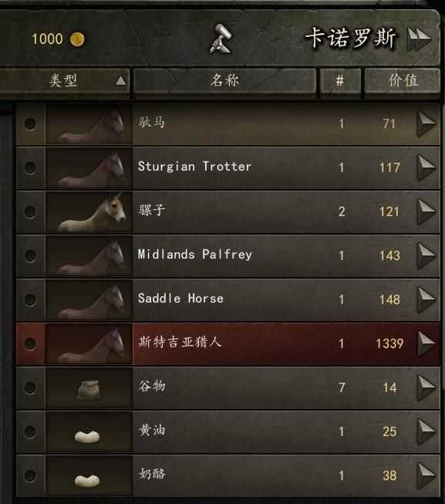Click the transfer arrow for Sturgian Trotter
Image resolution: width=445 pixels, height=504 pixels.
426,167
